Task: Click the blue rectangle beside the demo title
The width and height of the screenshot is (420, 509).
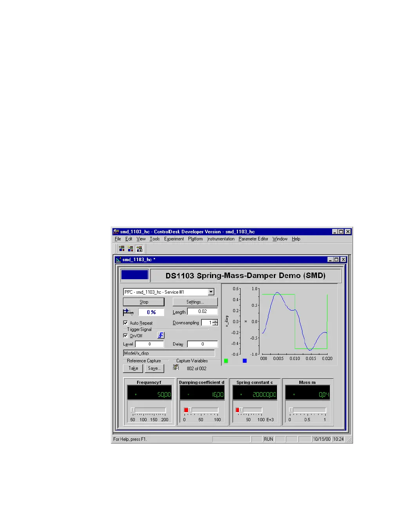Action: 135,274
